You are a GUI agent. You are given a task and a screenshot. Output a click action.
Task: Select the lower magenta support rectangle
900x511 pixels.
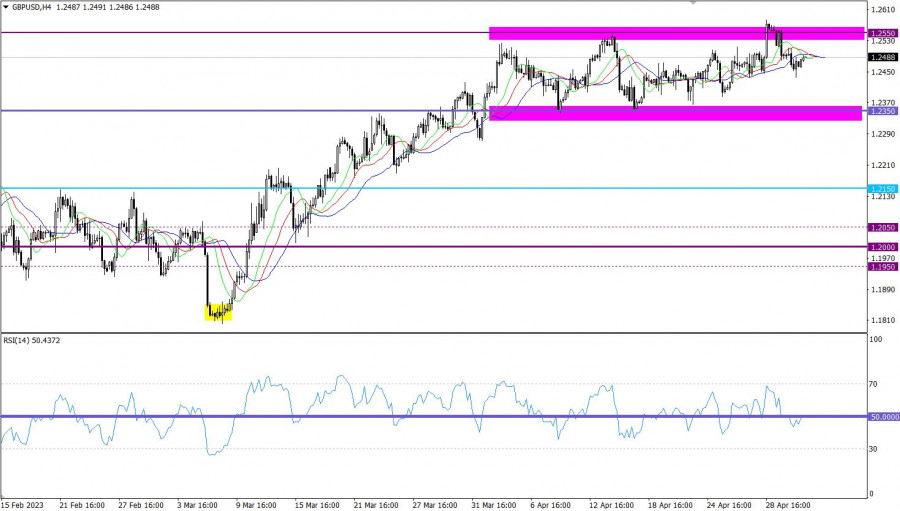[676, 113]
